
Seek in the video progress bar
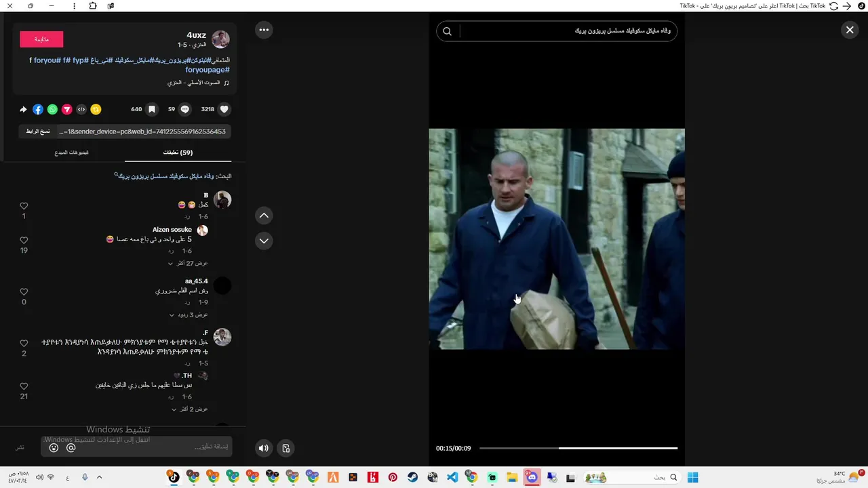[x=578, y=448]
